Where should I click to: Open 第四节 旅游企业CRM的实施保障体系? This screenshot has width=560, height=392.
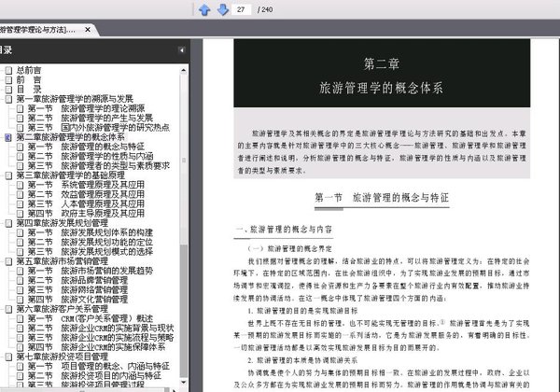tap(96, 347)
